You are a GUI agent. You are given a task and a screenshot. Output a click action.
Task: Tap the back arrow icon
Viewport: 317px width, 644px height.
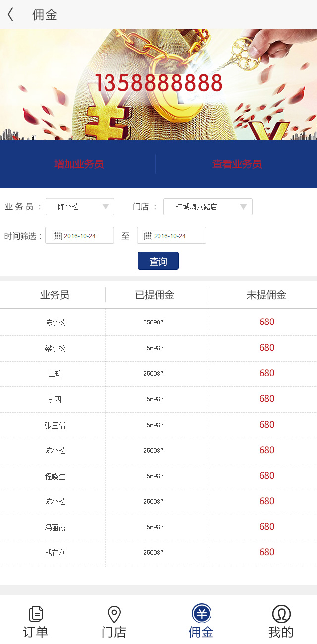11,15
